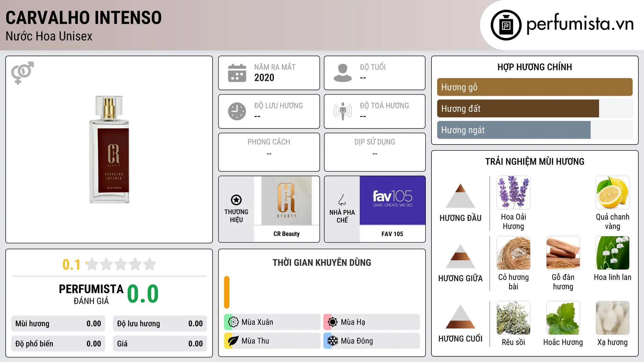Click the perfumista.vn bottle logo icon
Image resolution: width=644 pixels, height=362 pixels.
point(506,25)
